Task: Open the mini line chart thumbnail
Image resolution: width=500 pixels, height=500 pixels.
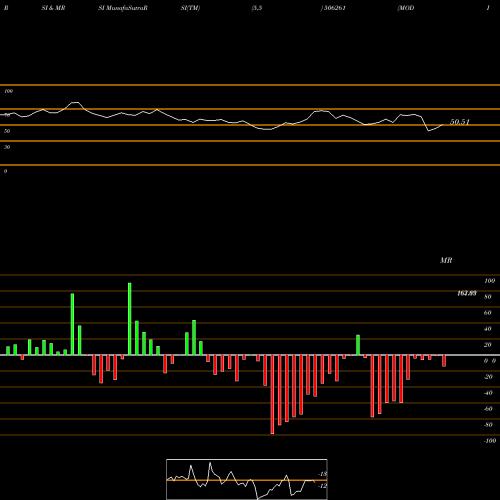Action: (x=247, y=479)
